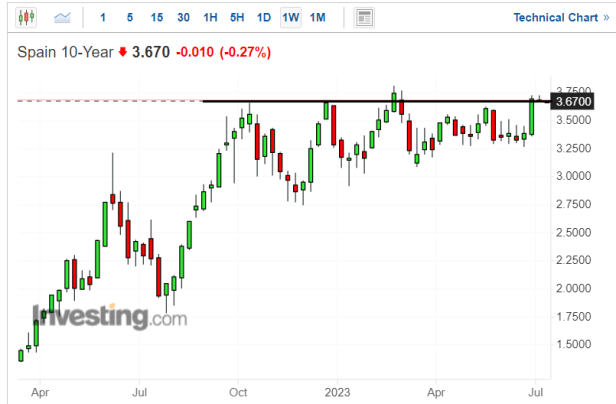Switch to the area chart type icon
616x404 pixels.
point(62,17)
